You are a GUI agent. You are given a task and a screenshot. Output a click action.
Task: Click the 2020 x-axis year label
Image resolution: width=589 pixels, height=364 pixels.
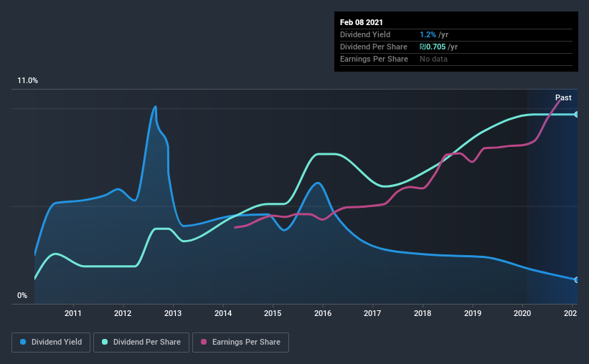coord(522,313)
